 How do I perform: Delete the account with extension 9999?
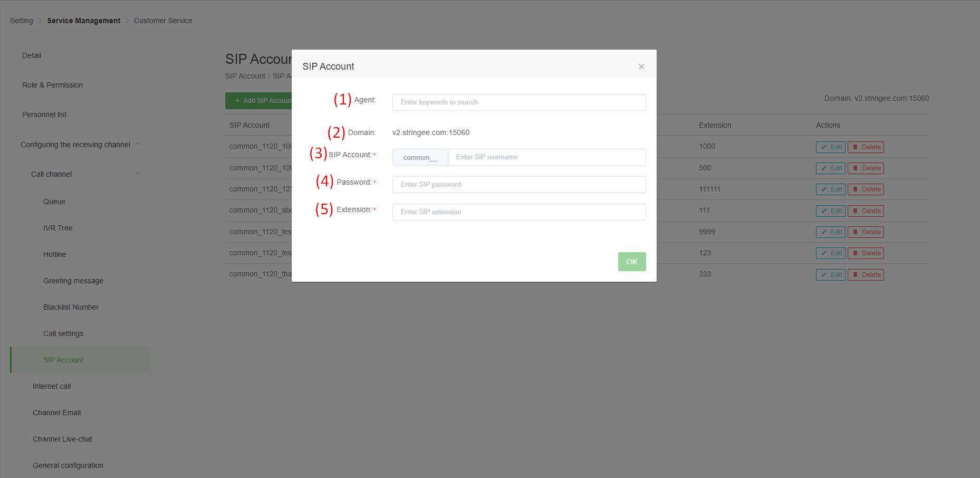(x=865, y=232)
